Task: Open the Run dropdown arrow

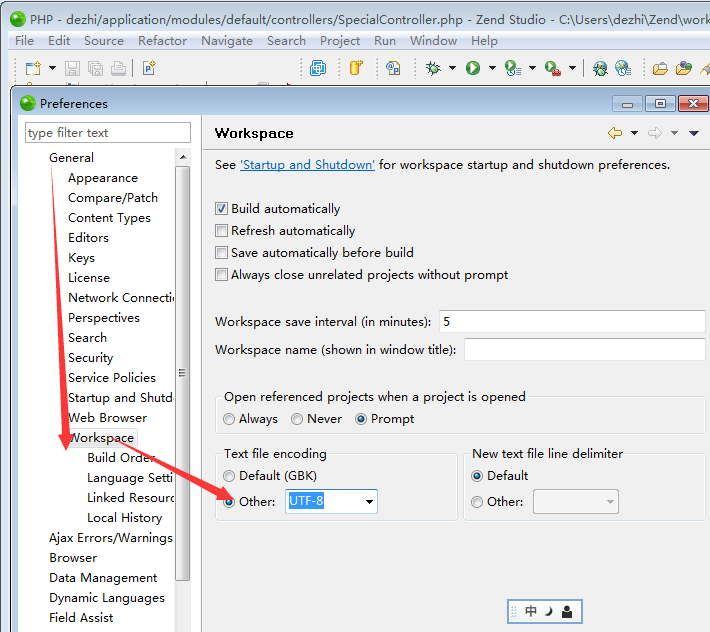Action: pos(492,68)
